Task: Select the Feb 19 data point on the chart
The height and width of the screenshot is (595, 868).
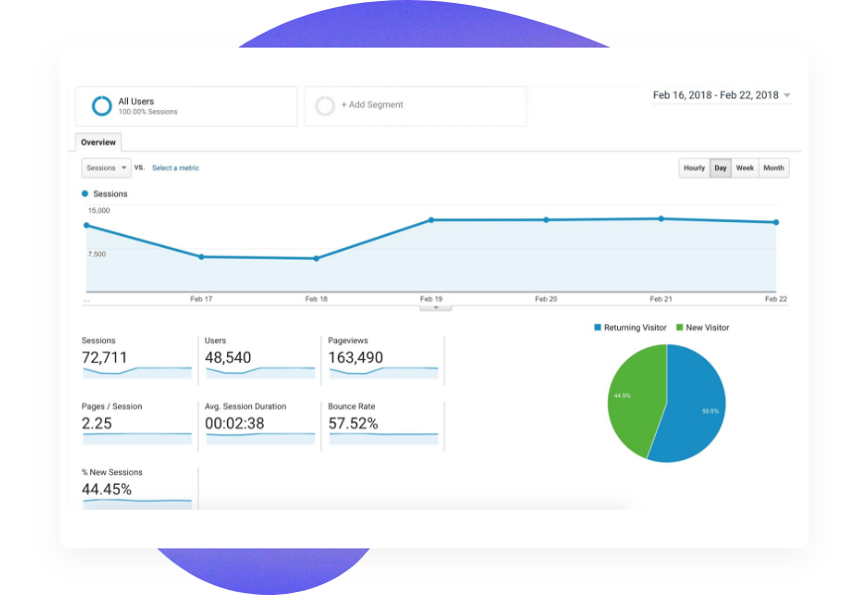Action: (x=431, y=219)
